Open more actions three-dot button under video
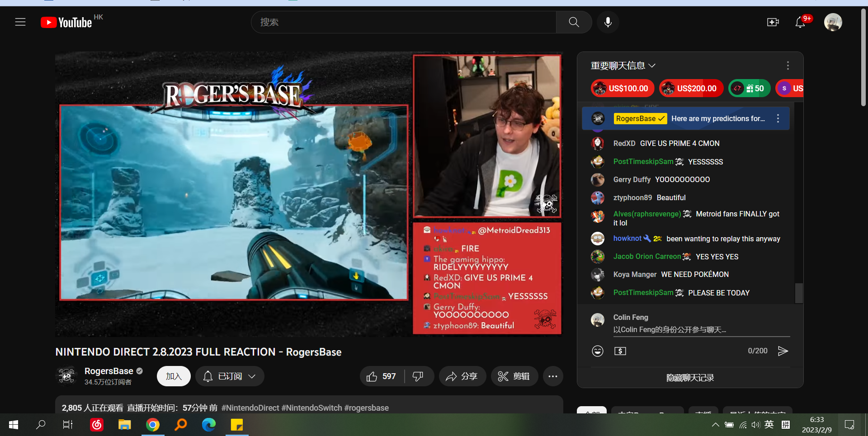Viewport: 868px width, 436px height. (x=553, y=376)
